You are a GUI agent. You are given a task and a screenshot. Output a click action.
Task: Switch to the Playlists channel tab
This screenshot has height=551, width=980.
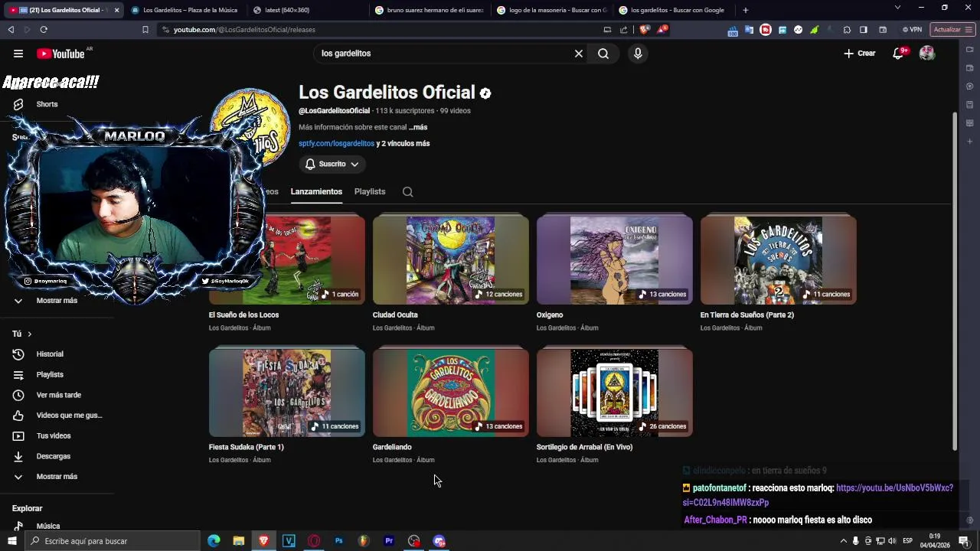pyautogui.click(x=370, y=192)
